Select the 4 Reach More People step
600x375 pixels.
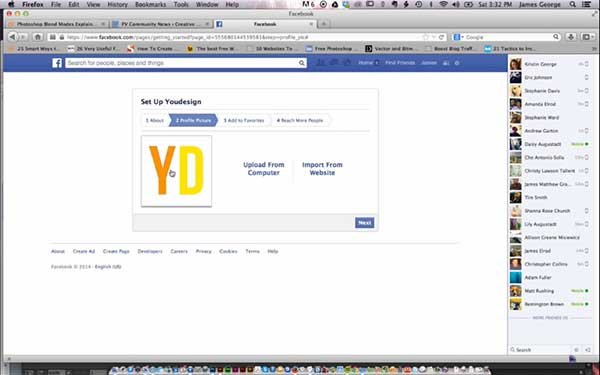point(300,121)
